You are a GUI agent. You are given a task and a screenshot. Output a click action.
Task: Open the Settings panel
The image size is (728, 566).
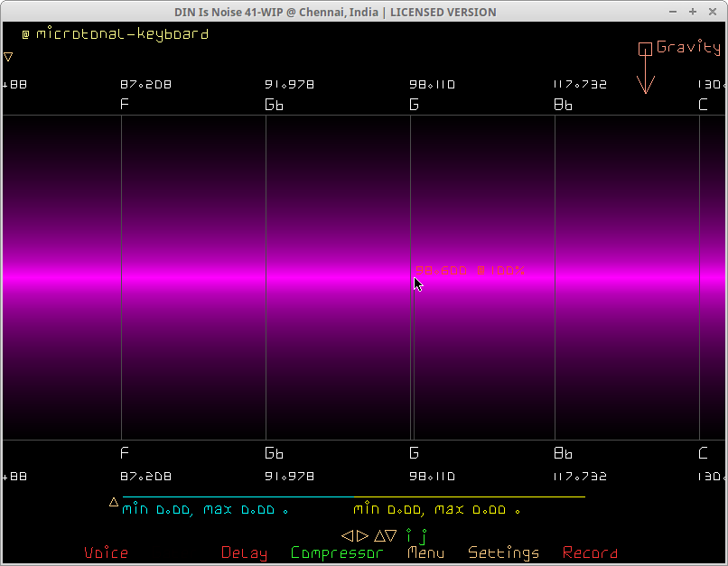[x=503, y=552]
